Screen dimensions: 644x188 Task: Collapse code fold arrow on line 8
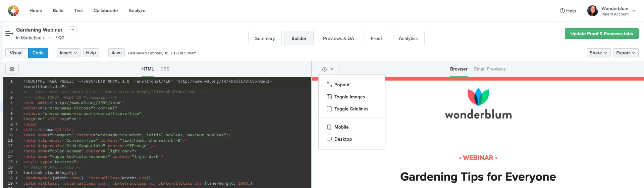point(16,124)
